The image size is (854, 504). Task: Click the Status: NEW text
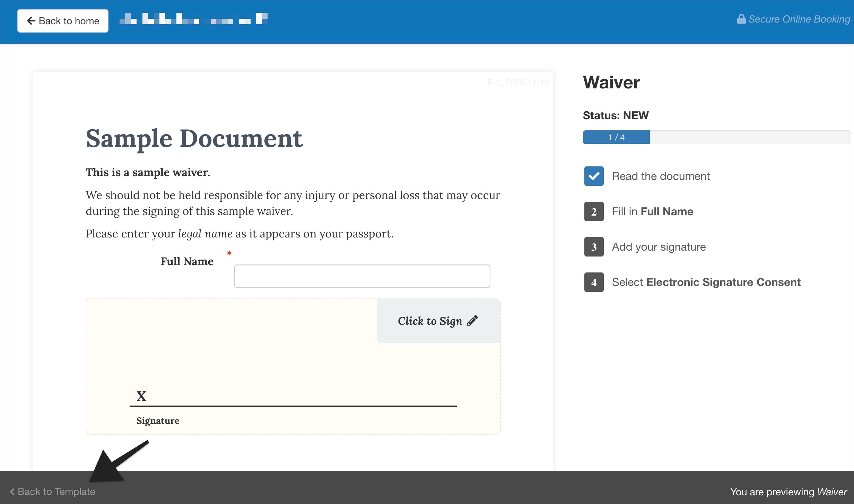[616, 115]
